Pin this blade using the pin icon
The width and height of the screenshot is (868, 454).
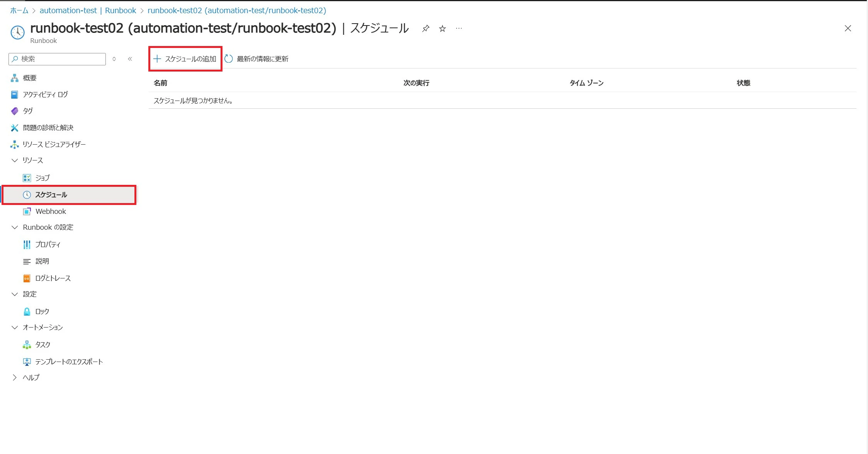425,29
